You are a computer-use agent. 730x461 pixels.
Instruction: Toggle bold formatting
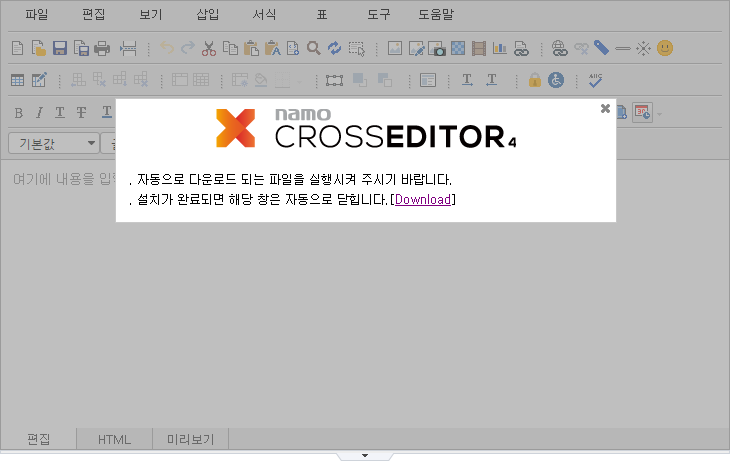tap(19, 113)
